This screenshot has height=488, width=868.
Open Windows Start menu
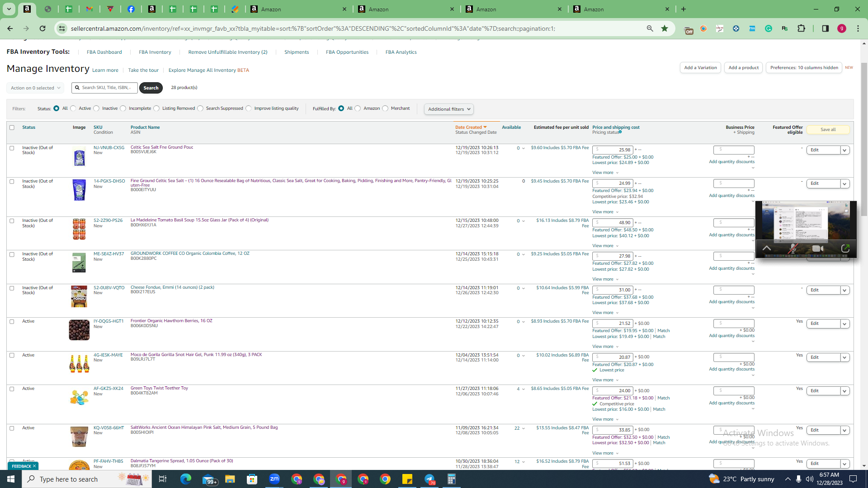tap(11, 479)
